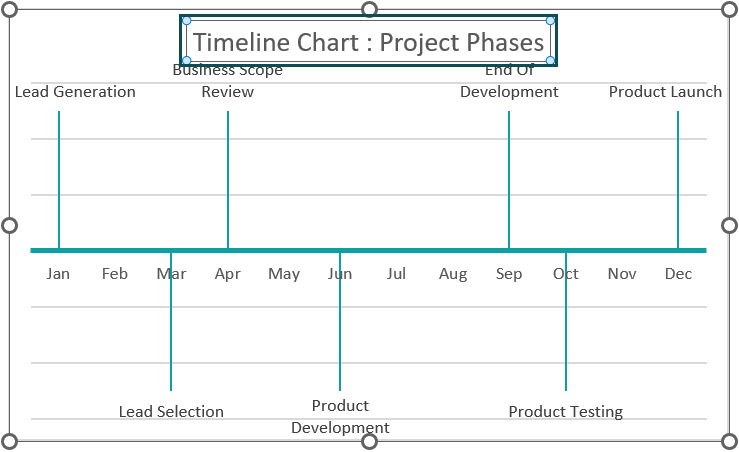Click the Jul month on axis
The image size is (739, 452).
(396, 274)
